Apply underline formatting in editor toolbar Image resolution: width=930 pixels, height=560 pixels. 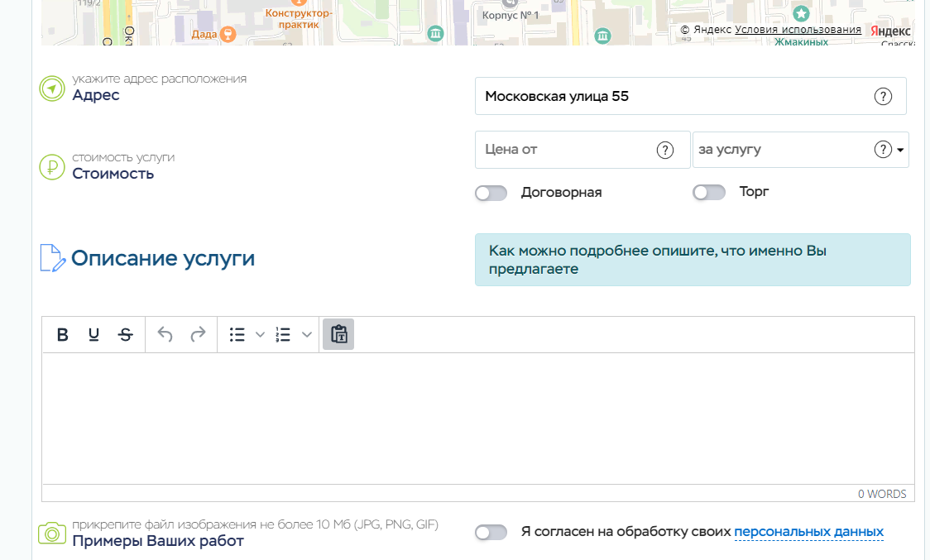pos(93,335)
